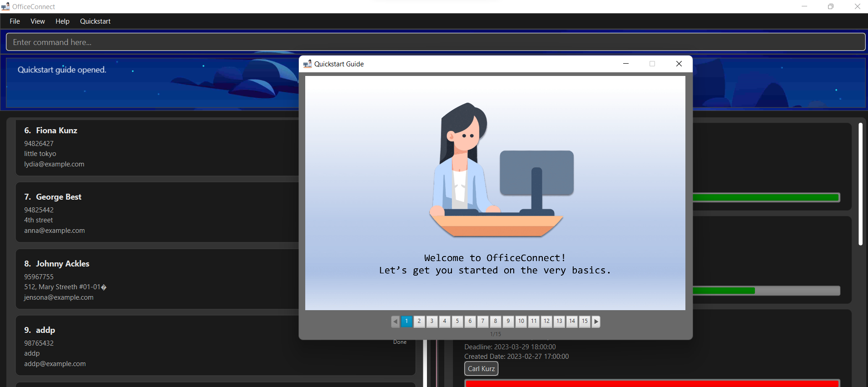Screen dimensions: 868x387
Task: Click phone number 94826427
Action: tap(39, 143)
